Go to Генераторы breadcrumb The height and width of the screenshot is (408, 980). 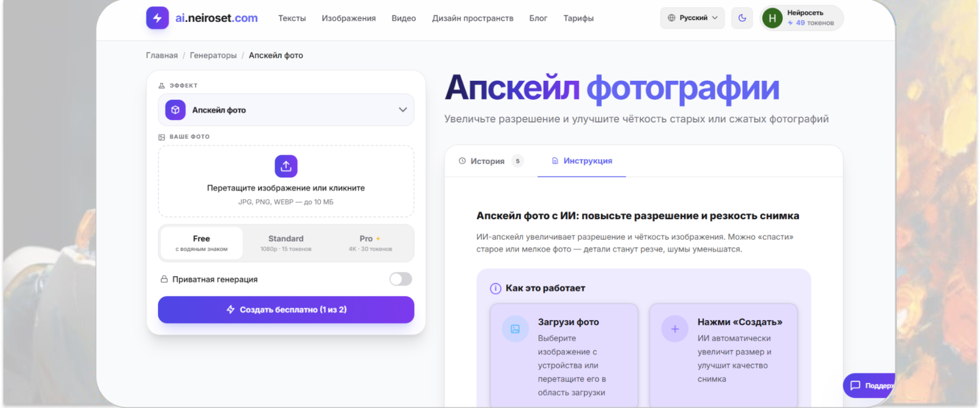click(x=213, y=55)
